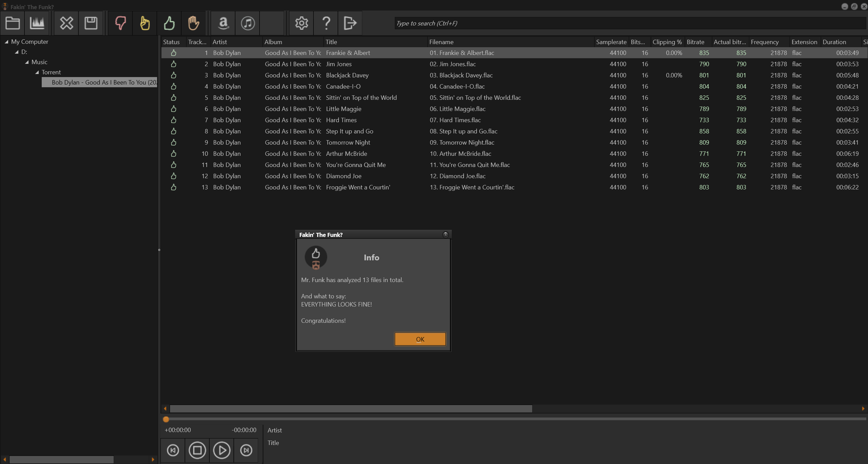Collapse the My Computer tree node

pos(6,42)
